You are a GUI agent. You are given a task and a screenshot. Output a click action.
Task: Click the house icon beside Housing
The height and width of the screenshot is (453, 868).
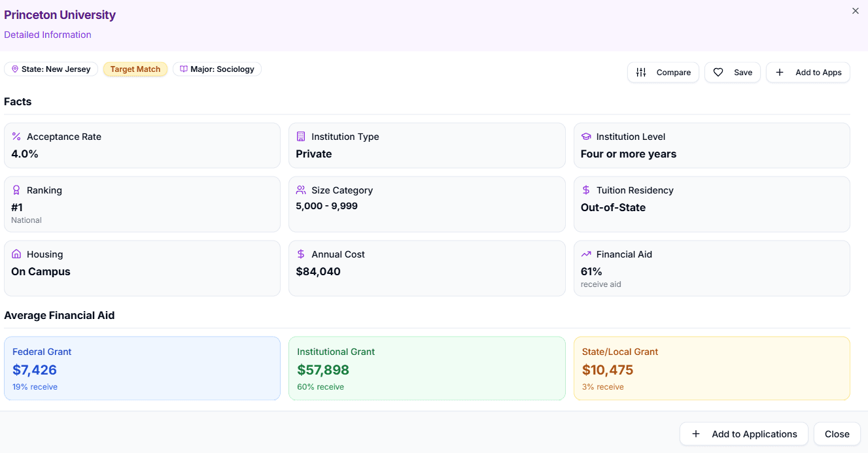pyautogui.click(x=16, y=254)
